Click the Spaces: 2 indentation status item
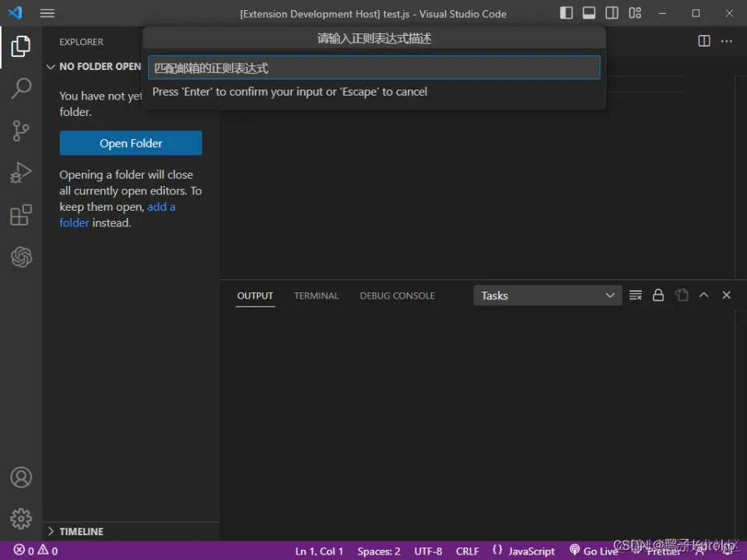This screenshot has height=560, width=747. pos(379,551)
